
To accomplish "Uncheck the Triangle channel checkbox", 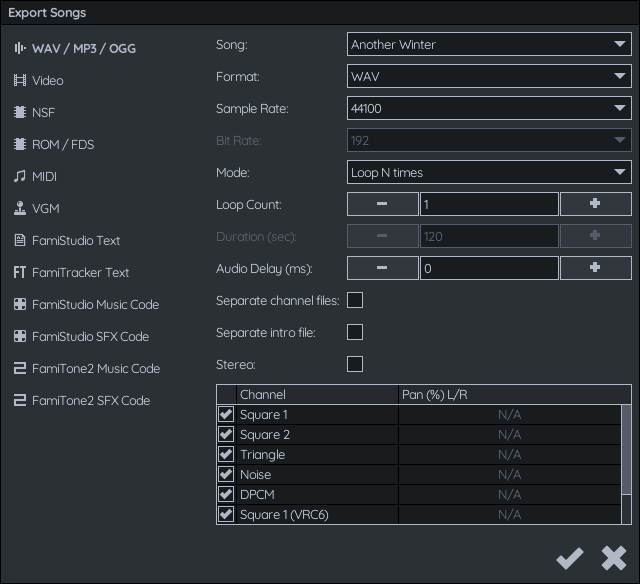I will pos(226,454).
